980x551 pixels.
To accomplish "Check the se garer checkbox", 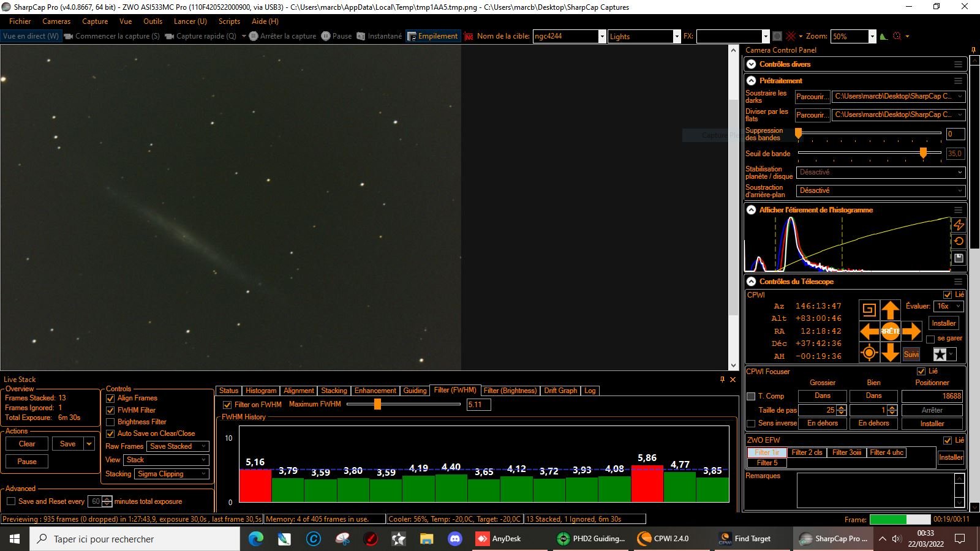I will 930,339.
